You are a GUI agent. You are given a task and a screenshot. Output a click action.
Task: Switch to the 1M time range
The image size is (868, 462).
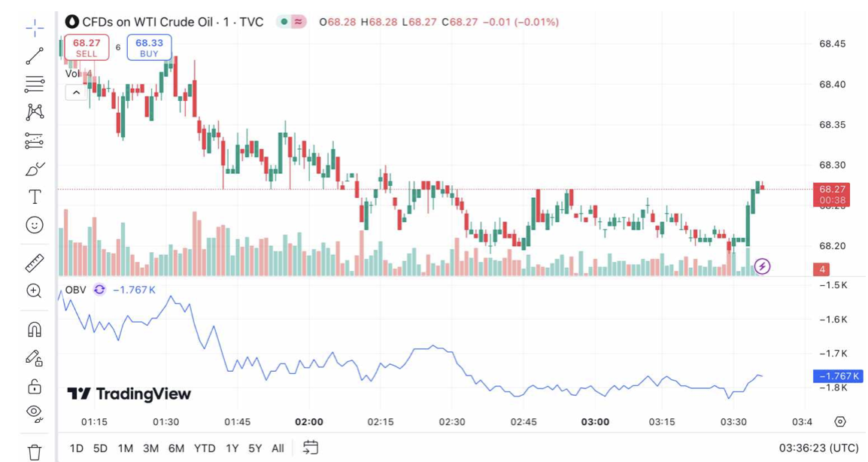[125, 448]
